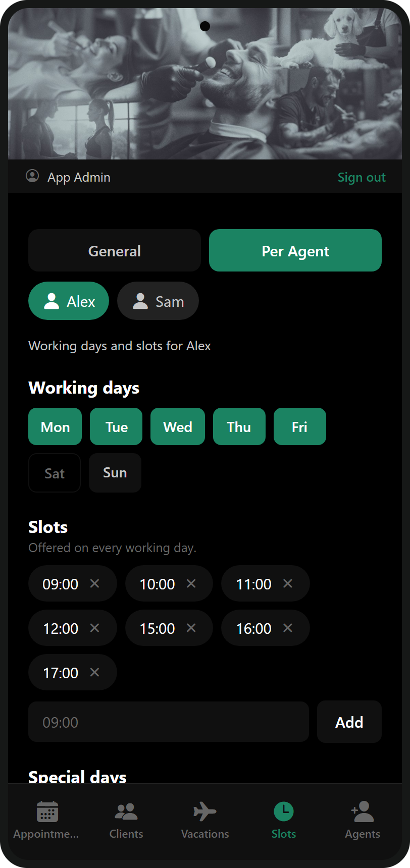The width and height of the screenshot is (410, 868).
Task: Focus the new slot time input field
Action: coord(169,722)
